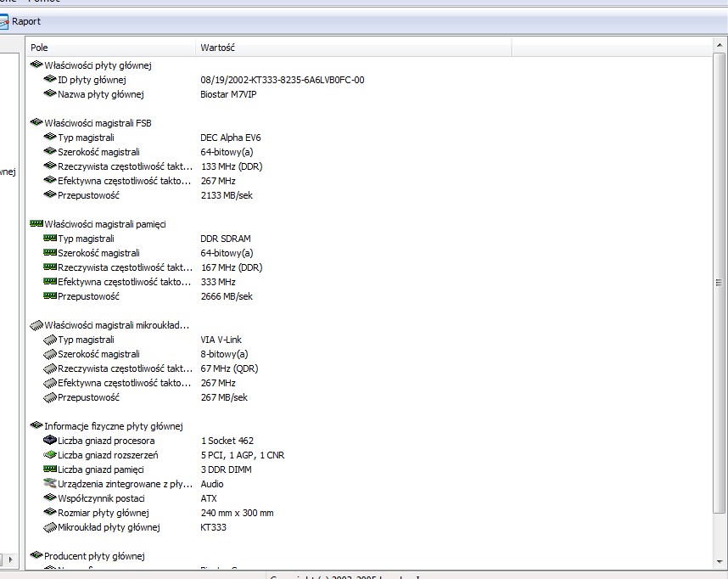Sort by the Pole column header
The image size is (728, 579).
click(x=110, y=48)
